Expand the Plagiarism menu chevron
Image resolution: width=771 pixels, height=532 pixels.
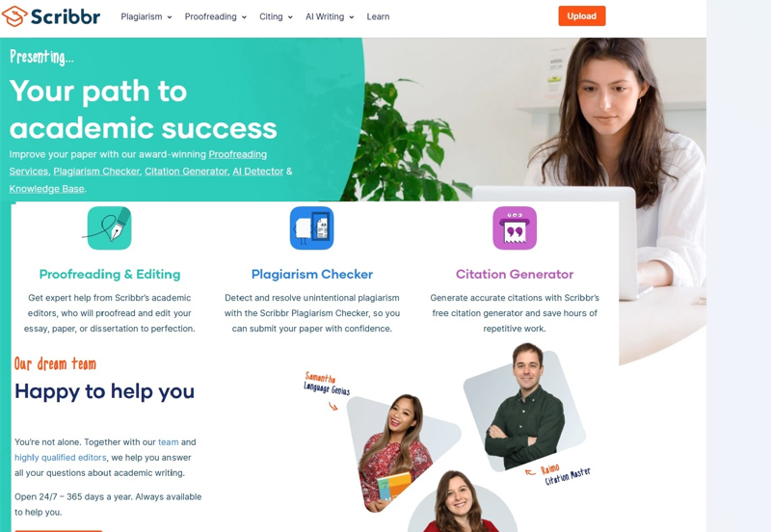170,17
